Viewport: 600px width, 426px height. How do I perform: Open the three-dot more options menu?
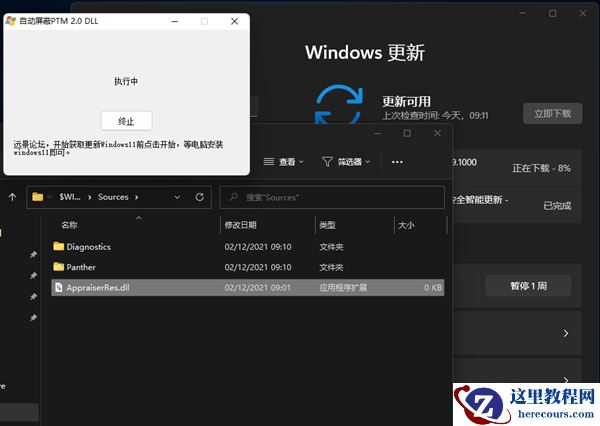coord(397,162)
